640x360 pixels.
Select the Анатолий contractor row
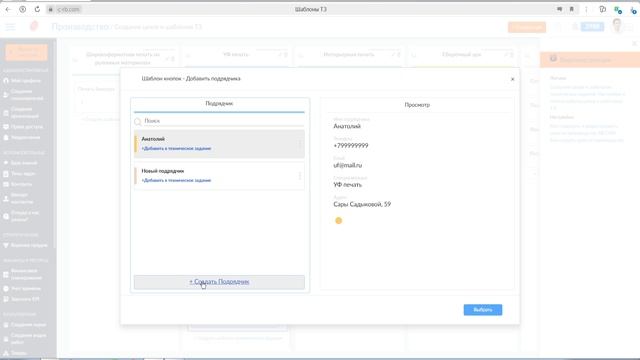click(219, 144)
